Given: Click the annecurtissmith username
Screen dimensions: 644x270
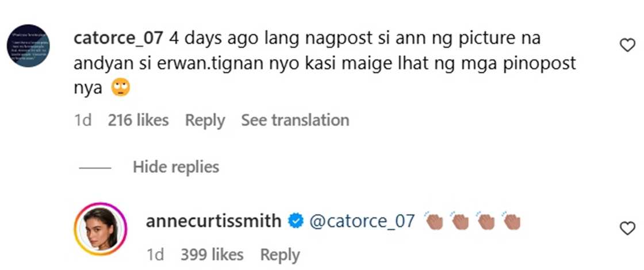Looking at the screenshot, I should (x=213, y=221).
